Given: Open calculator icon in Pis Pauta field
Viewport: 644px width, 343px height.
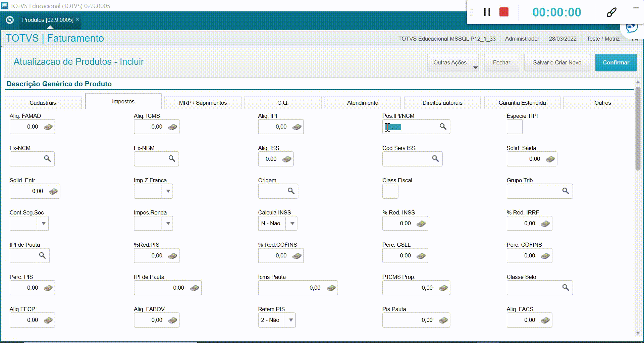Looking at the screenshot, I should pos(443,321).
